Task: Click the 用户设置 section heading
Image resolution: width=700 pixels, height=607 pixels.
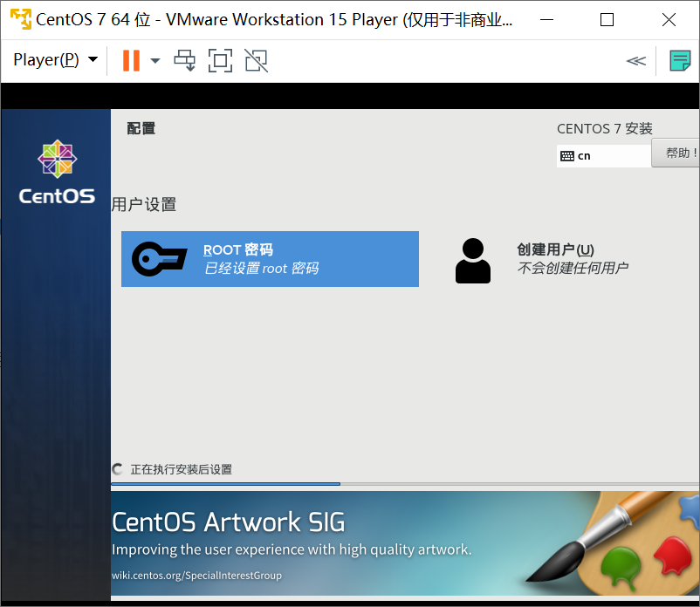Action: (144, 205)
